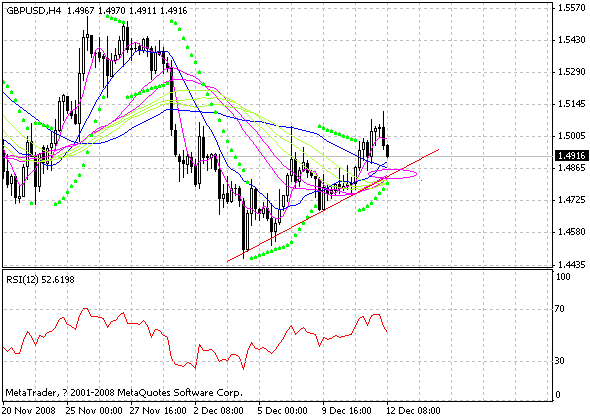Image resolution: width=590 pixels, height=418 pixels.
Task: Click the 2 Dec 08:00 time label
Action: [x=219, y=410]
